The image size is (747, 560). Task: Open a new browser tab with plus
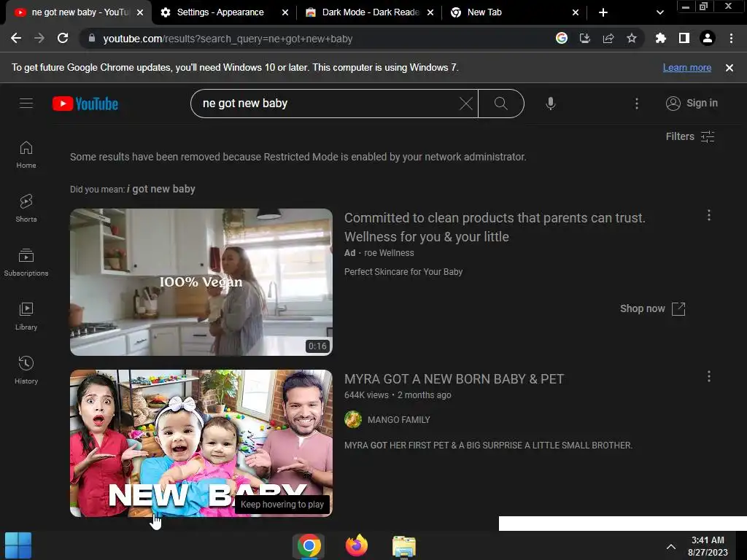click(603, 12)
